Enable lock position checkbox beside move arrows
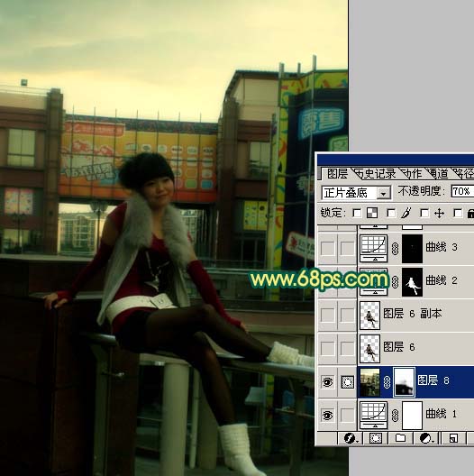The image size is (474, 476). pyautogui.click(x=424, y=213)
